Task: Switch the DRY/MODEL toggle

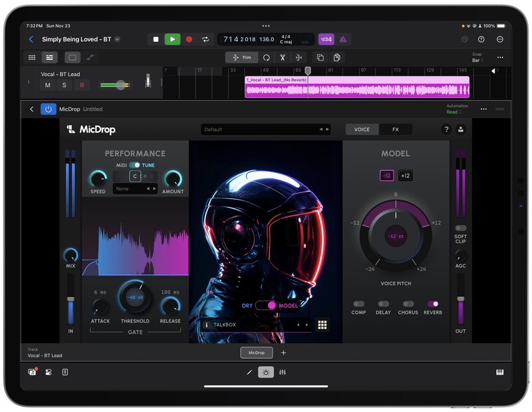Action: (x=266, y=306)
